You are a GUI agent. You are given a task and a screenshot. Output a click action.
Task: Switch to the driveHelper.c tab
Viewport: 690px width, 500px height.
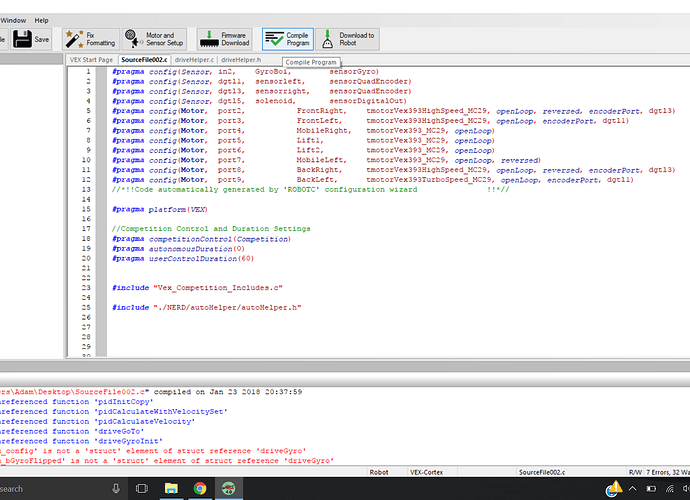(x=194, y=60)
